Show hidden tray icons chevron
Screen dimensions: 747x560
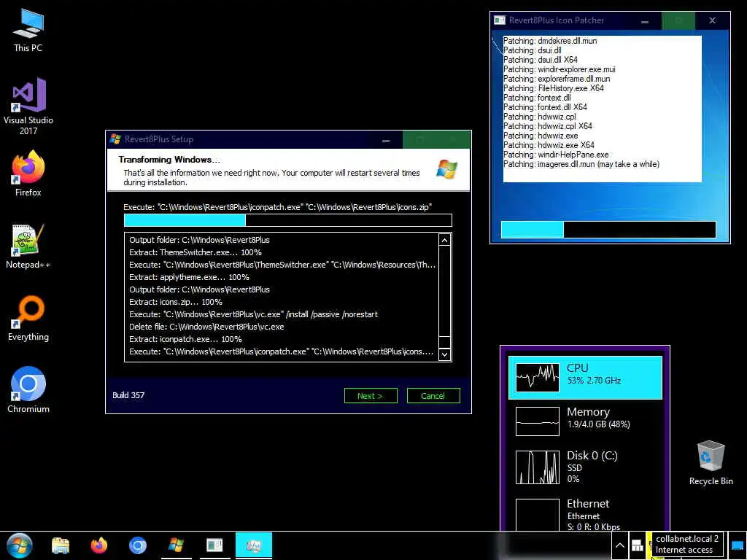620,545
